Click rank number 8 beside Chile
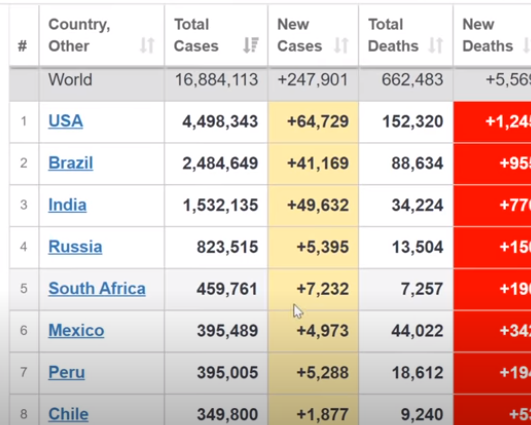Image resolution: width=531 pixels, height=425 pixels. (x=23, y=414)
